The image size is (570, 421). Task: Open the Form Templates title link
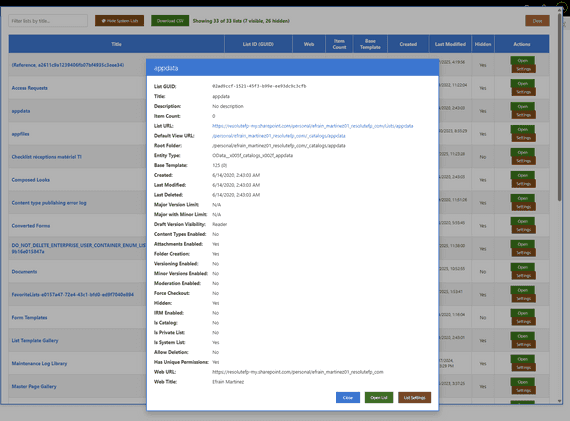[29, 317]
